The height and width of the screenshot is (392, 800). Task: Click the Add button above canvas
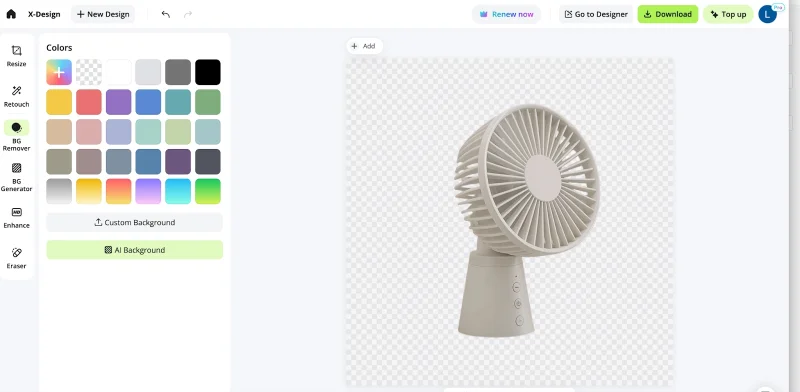pyautogui.click(x=364, y=46)
